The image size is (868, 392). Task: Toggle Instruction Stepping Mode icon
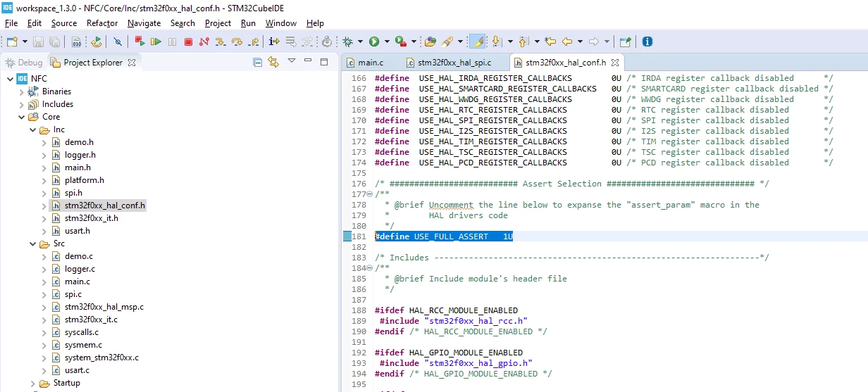click(274, 42)
